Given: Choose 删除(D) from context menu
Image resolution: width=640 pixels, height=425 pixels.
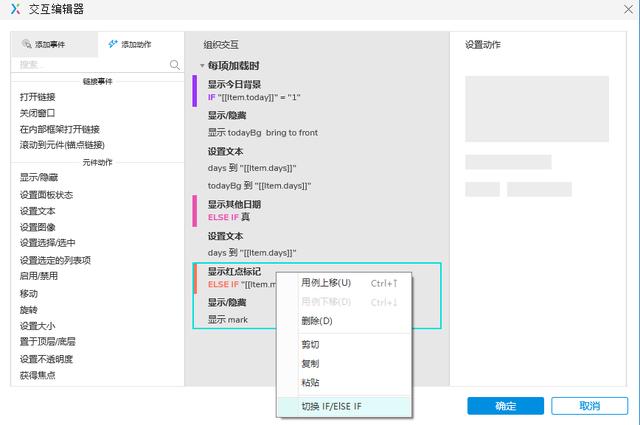Looking at the screenshot, I should 344,321.
